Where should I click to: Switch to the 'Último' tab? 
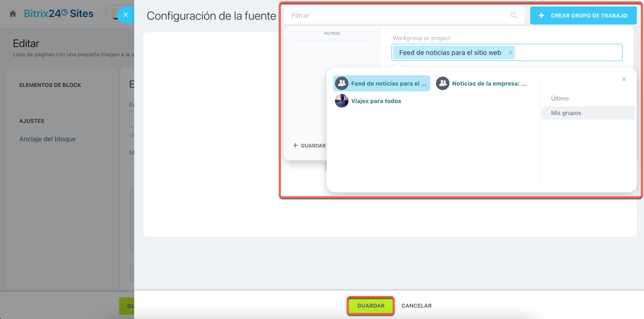point(559,98)
